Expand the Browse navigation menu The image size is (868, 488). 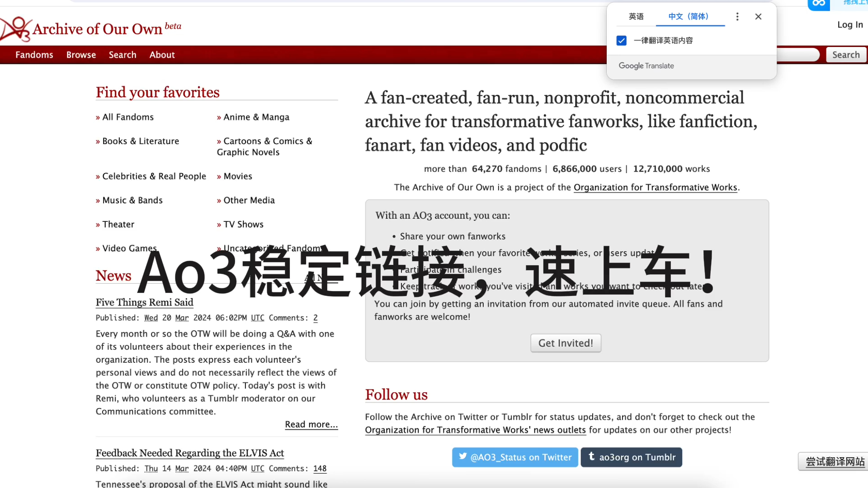(81, 55)
